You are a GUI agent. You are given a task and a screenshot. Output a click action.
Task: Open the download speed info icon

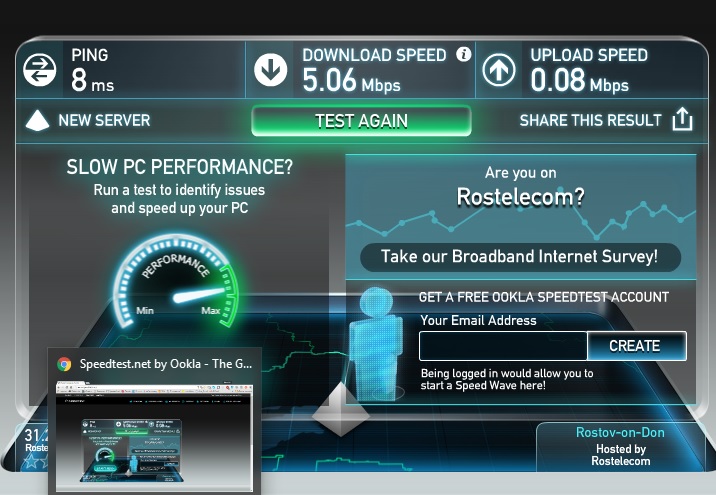[x=463, y=54]
